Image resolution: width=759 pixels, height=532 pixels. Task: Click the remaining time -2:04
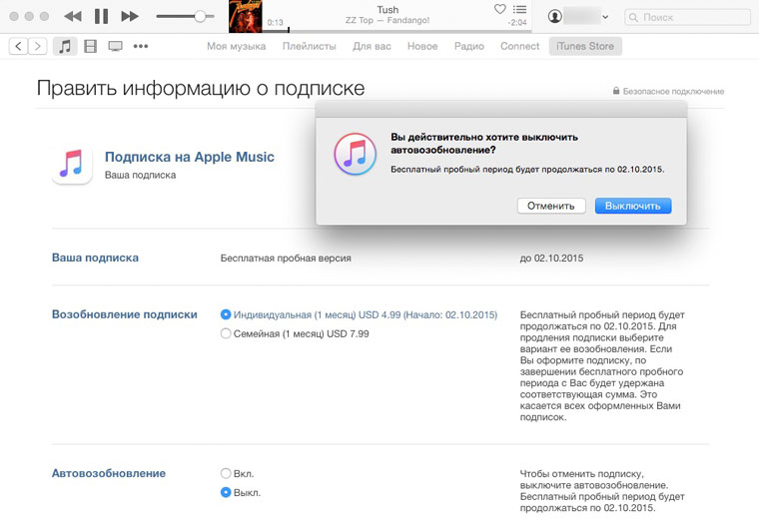pyautogui.click(x=517, y=23)
